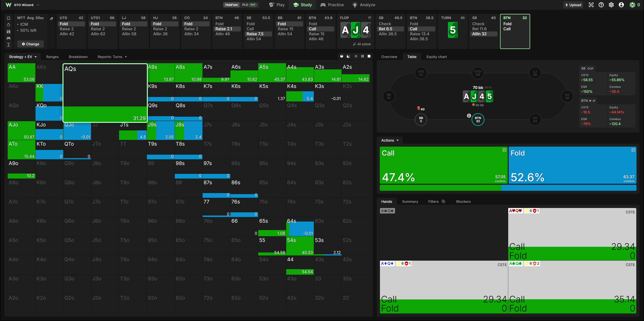Select the nine-dot grid view icon
The height and width of the screenshot is (321, 644).
click(363, 56)
